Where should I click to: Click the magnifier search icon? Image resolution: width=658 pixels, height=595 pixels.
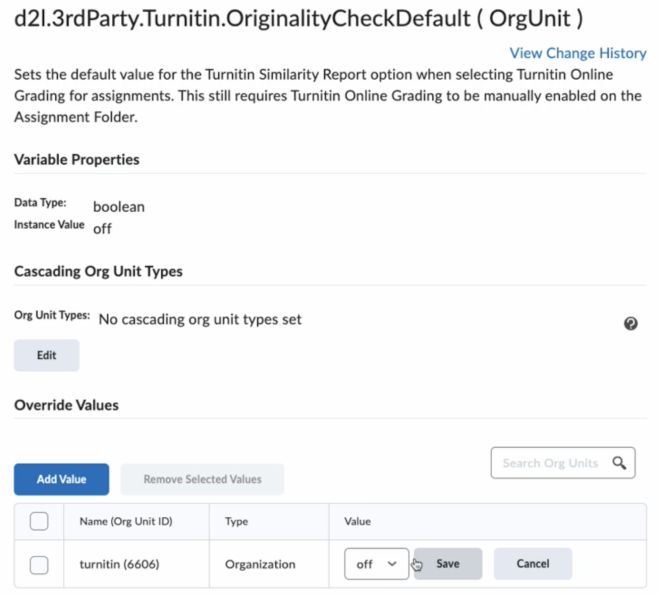coord(619,463)
